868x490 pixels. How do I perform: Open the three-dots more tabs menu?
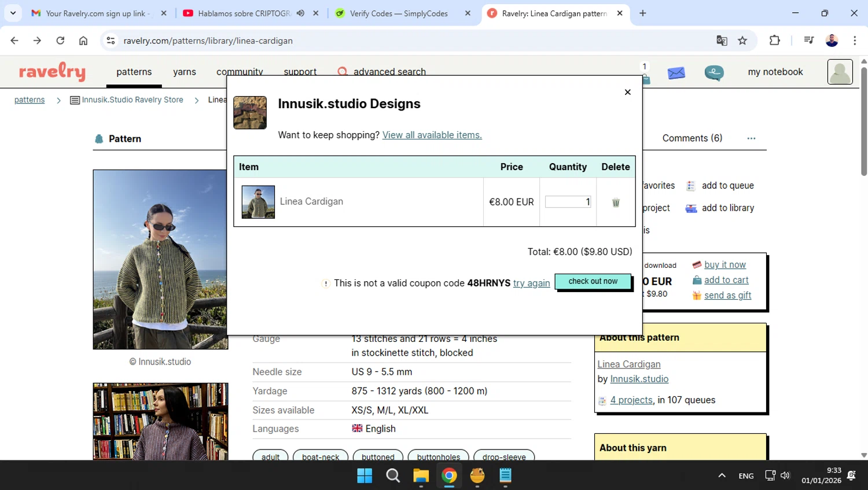pos(751,138)
